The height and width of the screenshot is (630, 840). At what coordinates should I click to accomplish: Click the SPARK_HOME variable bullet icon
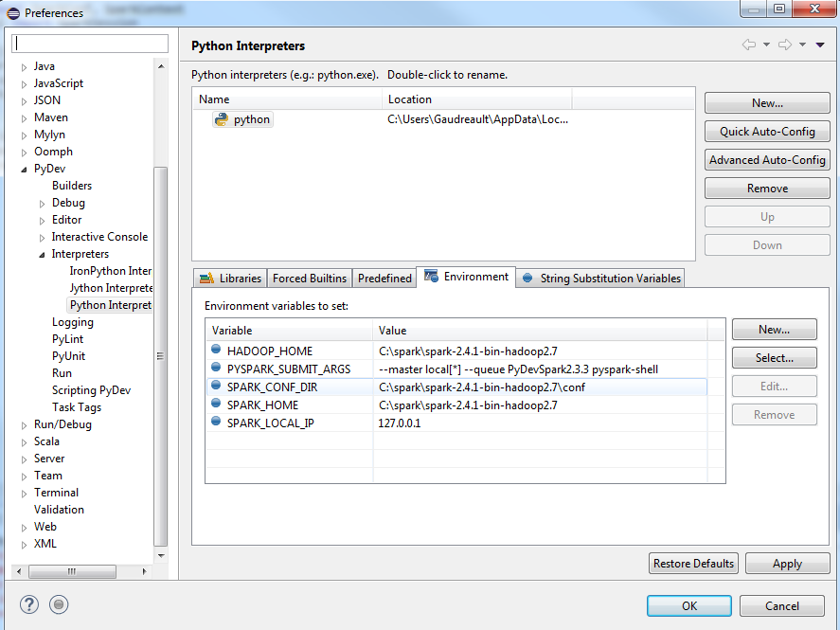pos(216,403)
